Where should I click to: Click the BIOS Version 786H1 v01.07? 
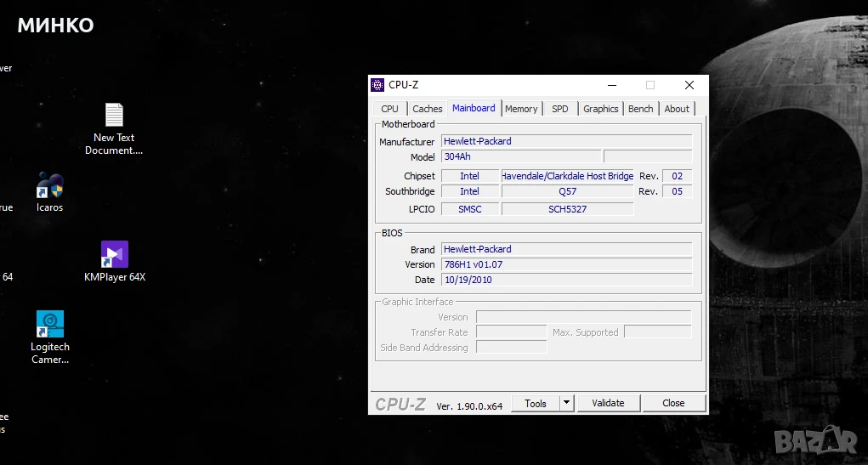[566, 264]
